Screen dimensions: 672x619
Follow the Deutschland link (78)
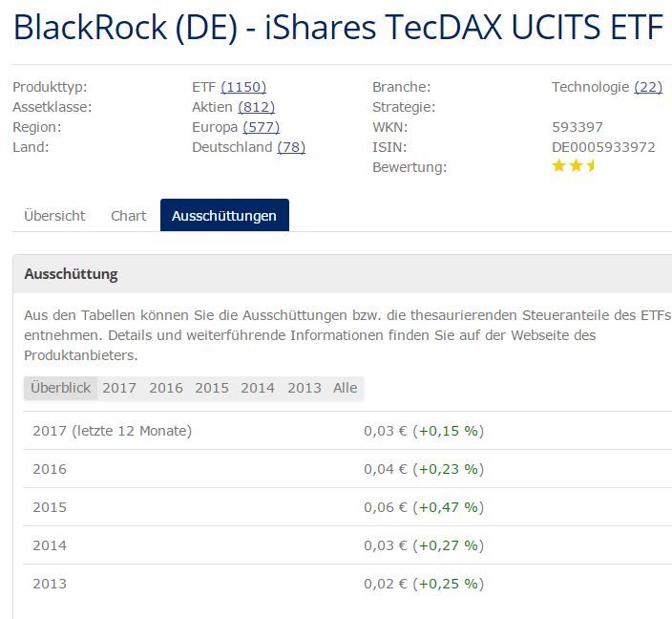click(291, 147)
